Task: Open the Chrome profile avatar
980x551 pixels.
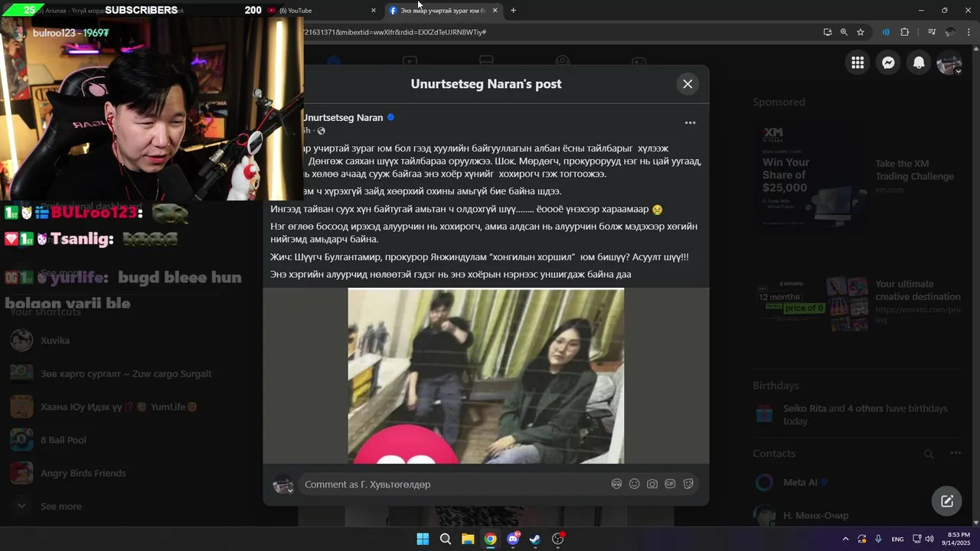Action: coord(950,32)
